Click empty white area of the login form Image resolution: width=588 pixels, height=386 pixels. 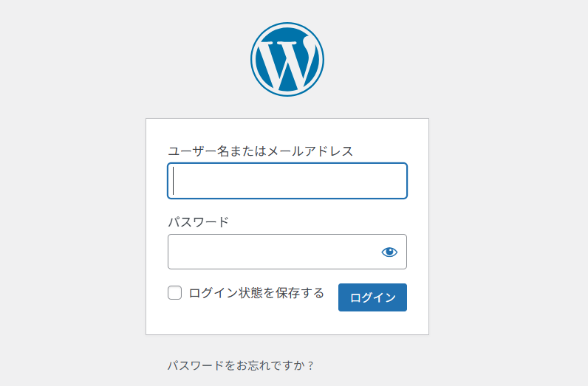[287, 323]
